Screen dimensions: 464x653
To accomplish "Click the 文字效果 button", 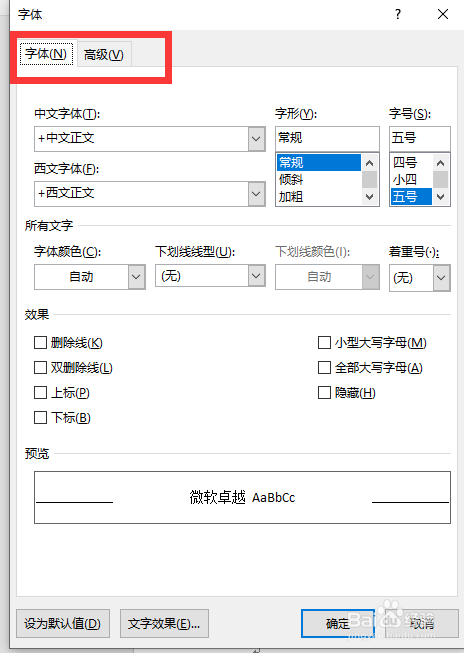I will click(164, 623).
